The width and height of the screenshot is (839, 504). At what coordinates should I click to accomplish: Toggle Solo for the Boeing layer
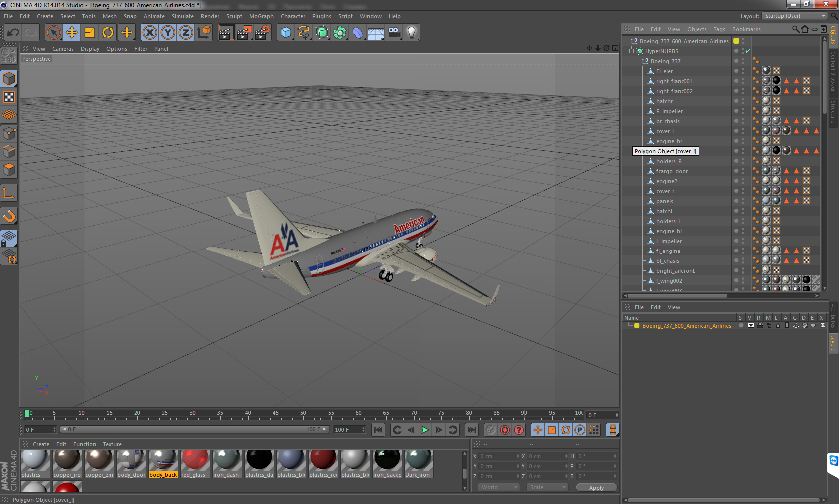tap(741, 326)
